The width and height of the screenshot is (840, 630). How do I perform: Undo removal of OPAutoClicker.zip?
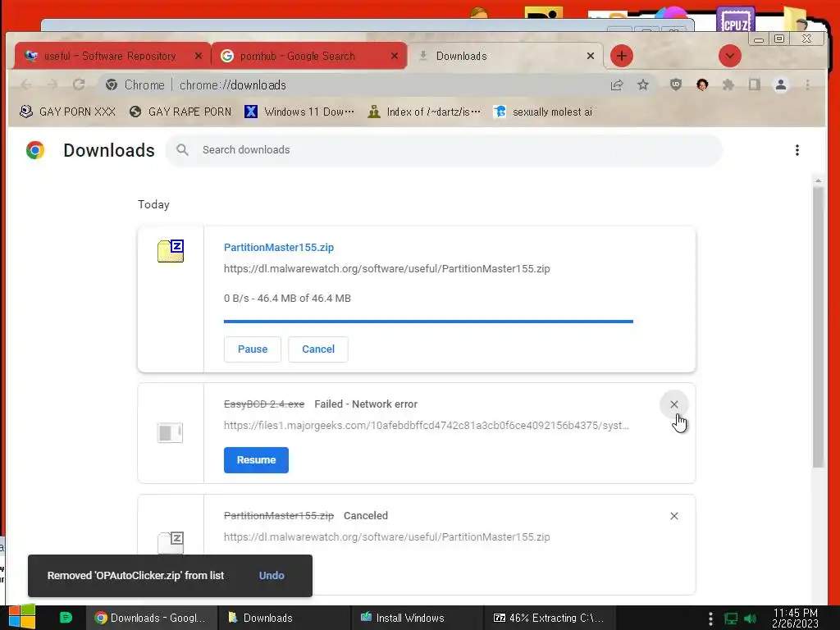[x=272, y=575]
